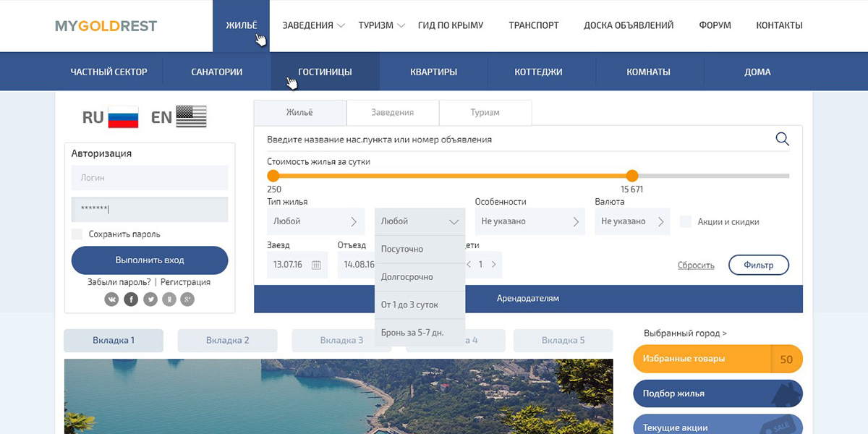868x434 pixels.
Task: Enable the Акции и скидки checkbox
Action: point(686,221)
